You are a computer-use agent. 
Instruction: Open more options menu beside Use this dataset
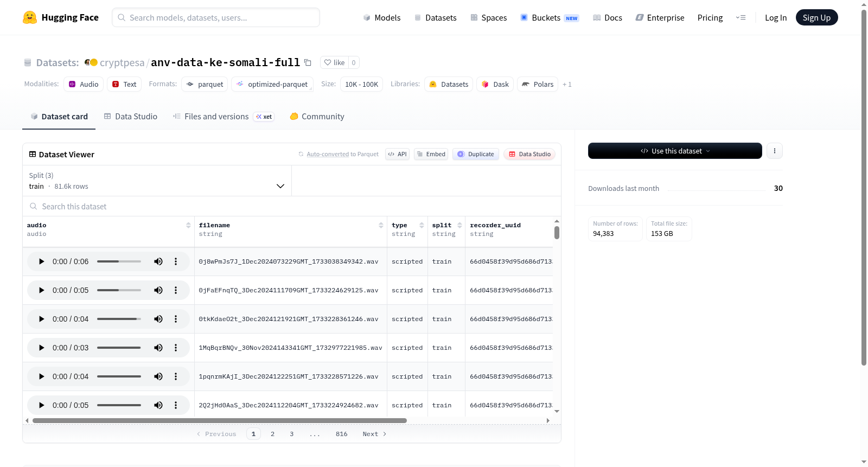(775, 151)
